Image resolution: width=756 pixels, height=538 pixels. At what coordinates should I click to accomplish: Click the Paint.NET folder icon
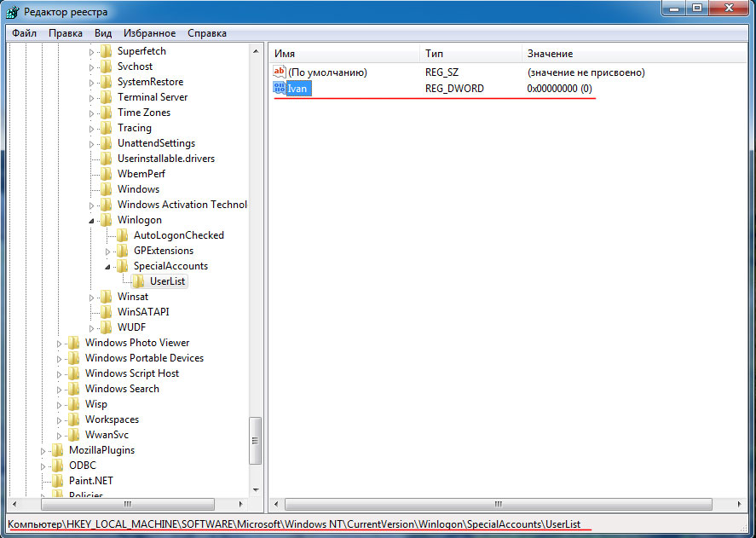(58, 481)
